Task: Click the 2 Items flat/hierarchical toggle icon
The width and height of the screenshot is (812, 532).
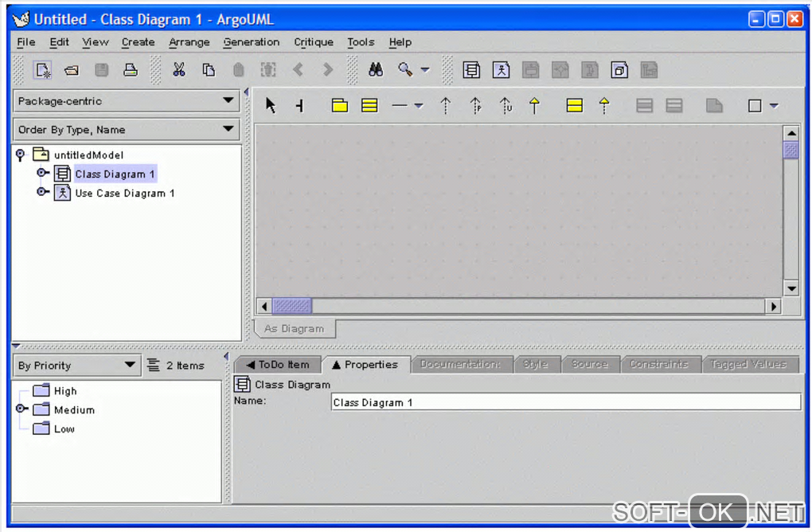Action: pyautogui.click(x=154, y=366)
